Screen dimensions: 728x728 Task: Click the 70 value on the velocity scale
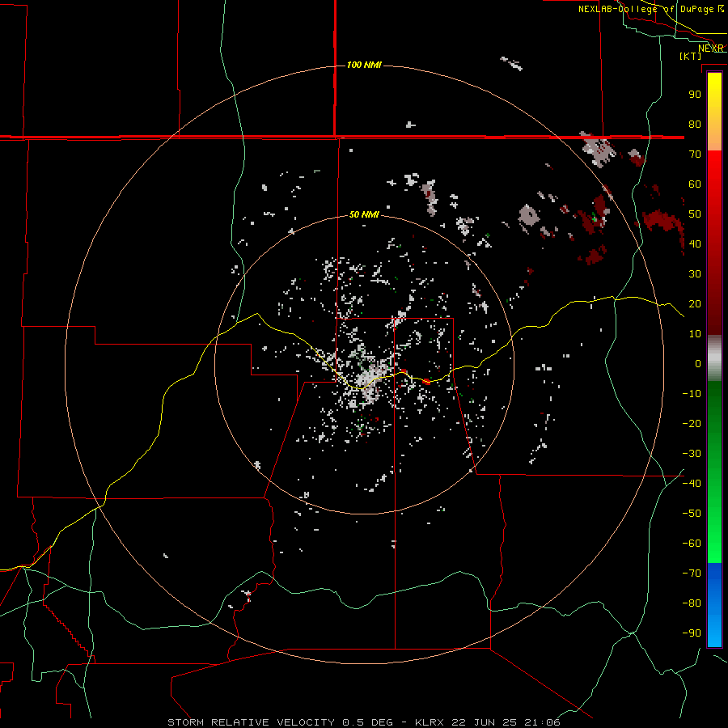695,154
